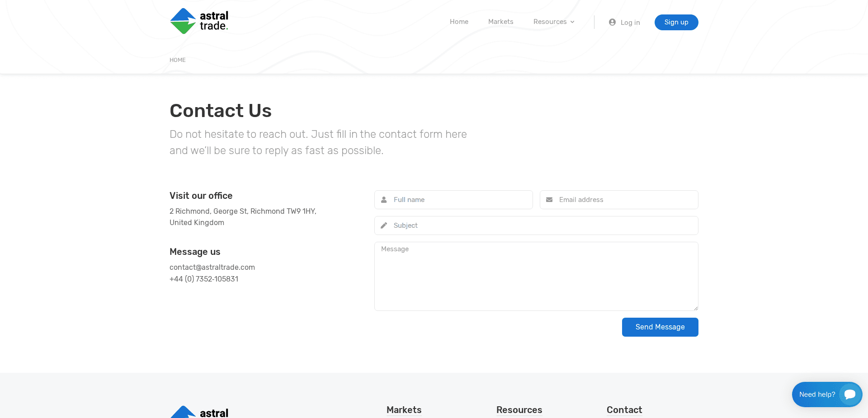This screenshot has height=418, width=868.
Task: Click the Resources heading in the footer
Action: 519,410
